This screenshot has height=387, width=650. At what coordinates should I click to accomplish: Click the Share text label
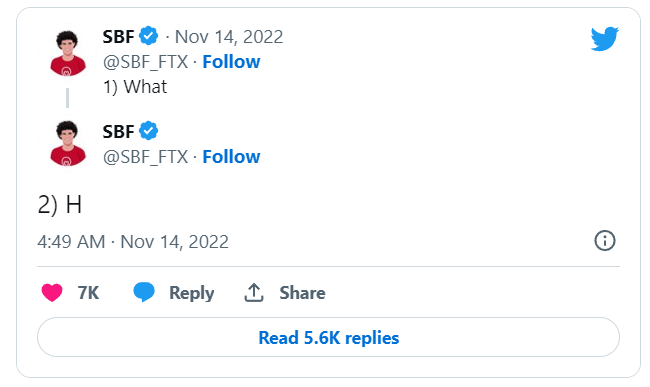pyautogui.click(x=302, y=293)
